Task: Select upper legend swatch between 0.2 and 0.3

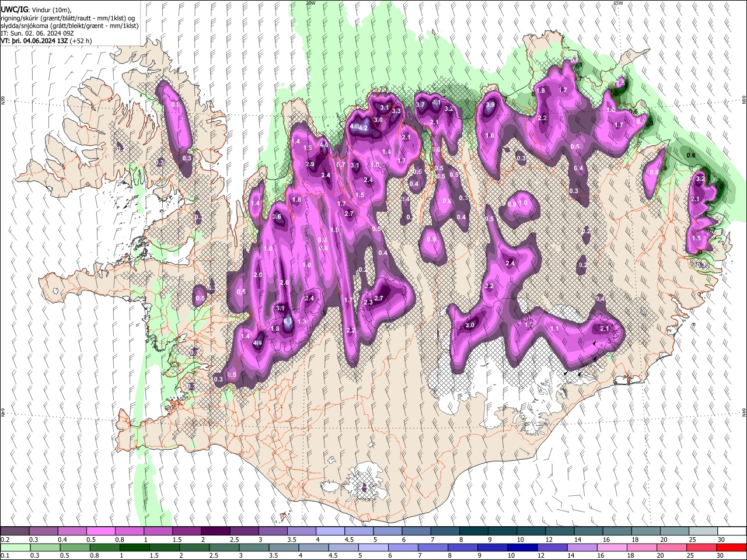Action: coord(15,531)
